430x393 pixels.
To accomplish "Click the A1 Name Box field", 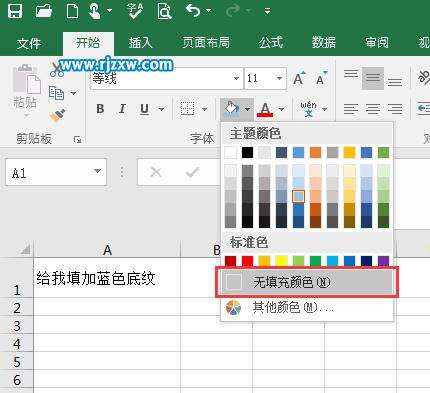I will [56, 172].
